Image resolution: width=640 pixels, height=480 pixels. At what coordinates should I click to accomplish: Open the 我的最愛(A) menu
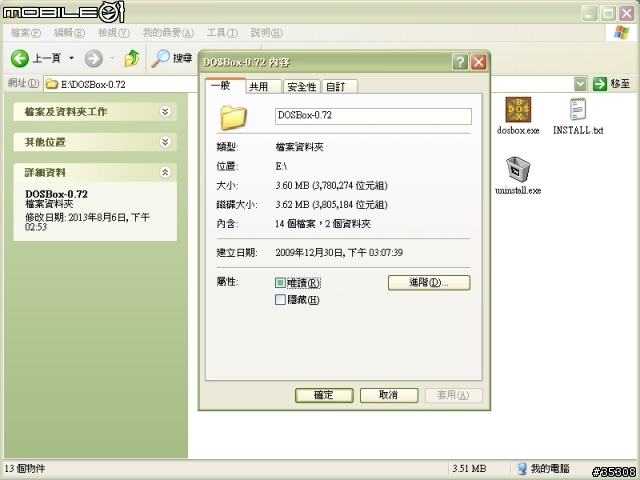(168, 33)
